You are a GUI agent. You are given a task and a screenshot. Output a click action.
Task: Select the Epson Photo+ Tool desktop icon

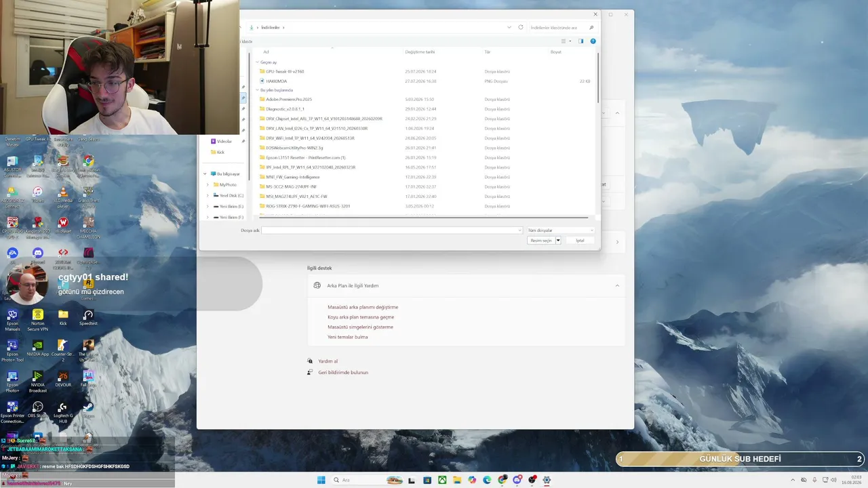(x=12, y=350)
